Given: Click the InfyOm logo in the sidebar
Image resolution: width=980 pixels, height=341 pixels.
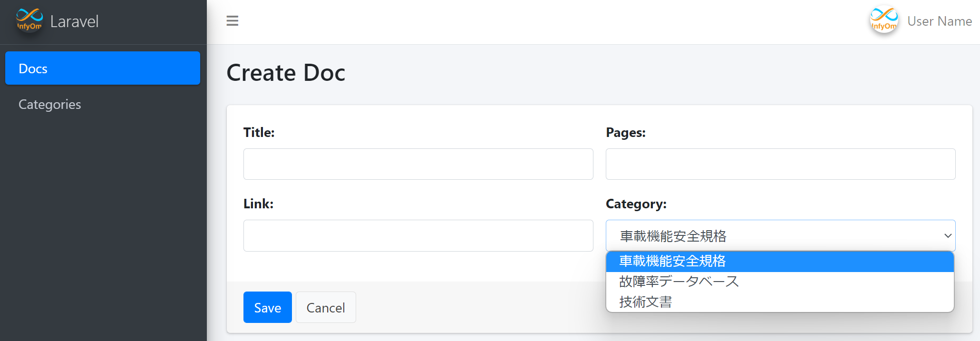Looking at the screenshot, I should [29, 20].
